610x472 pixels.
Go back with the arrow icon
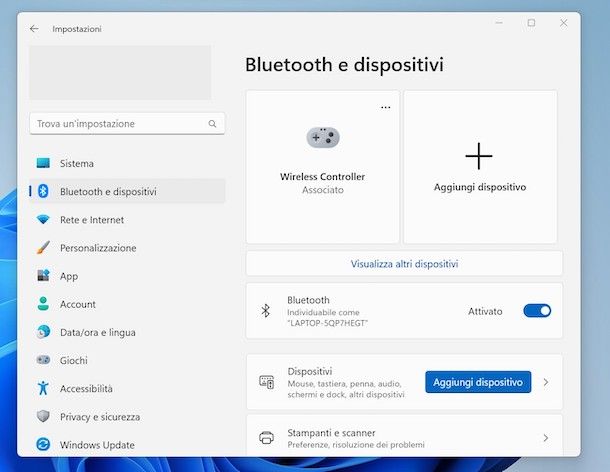34,29
